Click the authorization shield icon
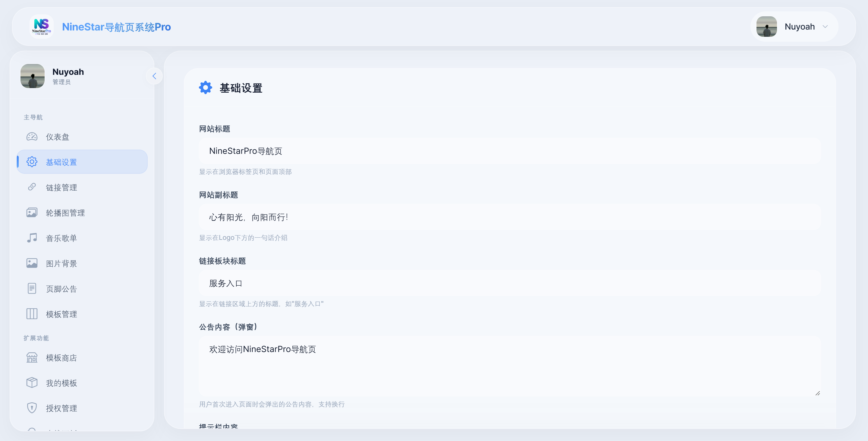Screen dimensions: 868x441 click(32, 408)
